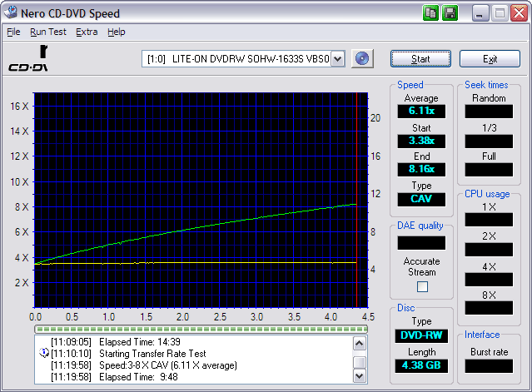Screen dimensions: 532x392
Task: Click the log scrollbar up arrow
Action: (x=360, y=343)
